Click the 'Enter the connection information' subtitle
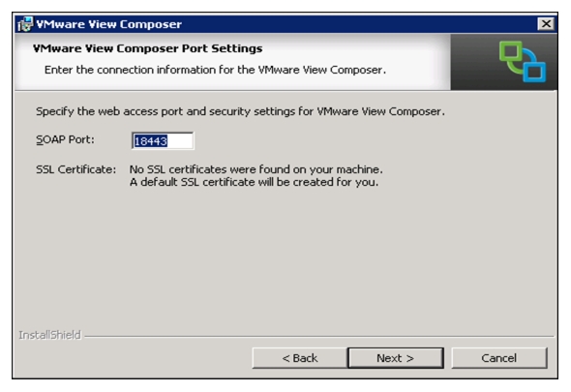The width and height of the screenshot is (571, 392). pos(215,70)
